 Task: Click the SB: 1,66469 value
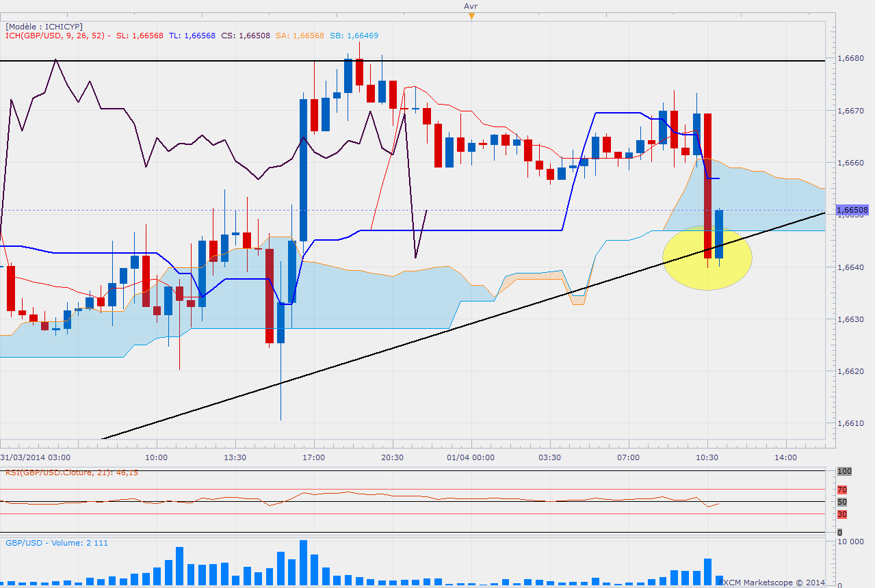click(x=354, y=36)
